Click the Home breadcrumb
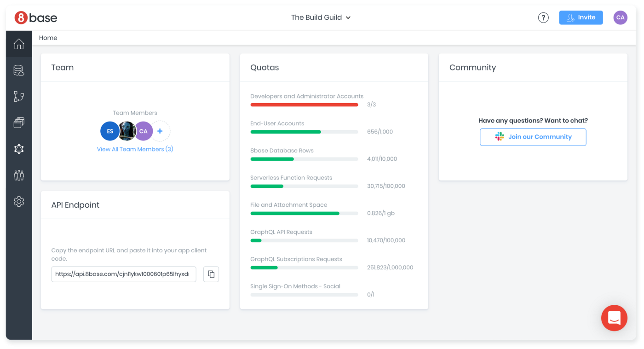The image size is (644, 349). pos(48,38)
